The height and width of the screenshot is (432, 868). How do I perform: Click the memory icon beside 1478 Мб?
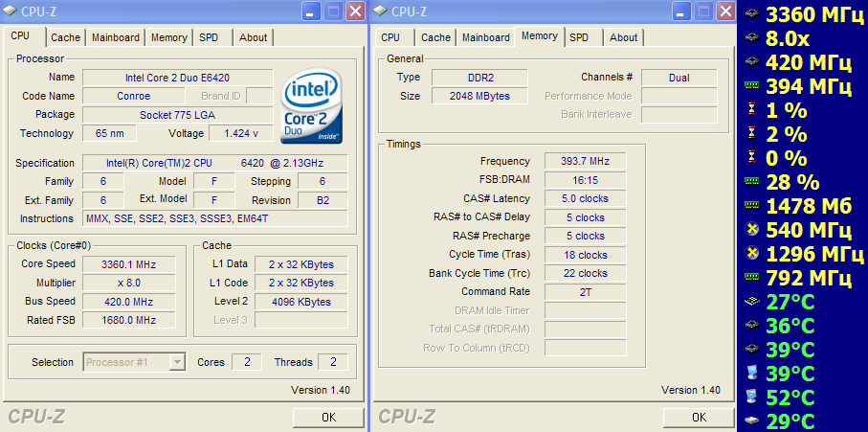(751, 205)
